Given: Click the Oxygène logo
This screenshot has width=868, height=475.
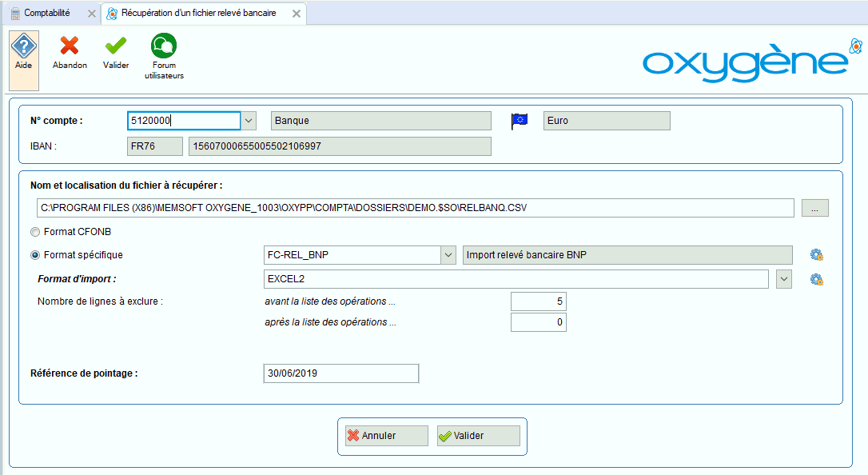Looking at the screenshot, I should (x=745, y=61).
